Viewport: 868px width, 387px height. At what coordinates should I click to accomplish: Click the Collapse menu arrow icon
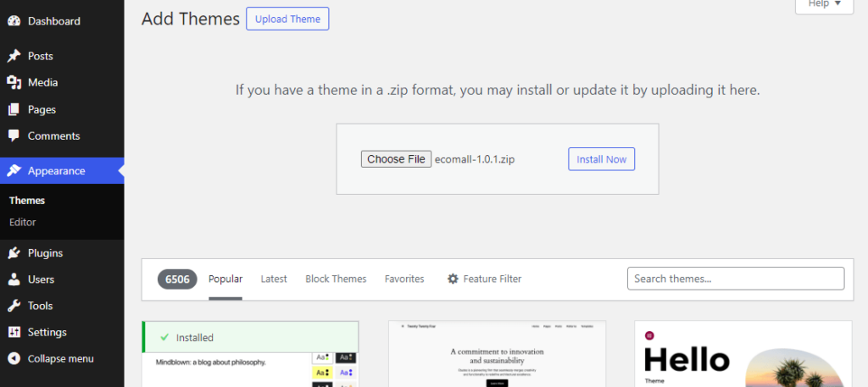pos(14,359)
